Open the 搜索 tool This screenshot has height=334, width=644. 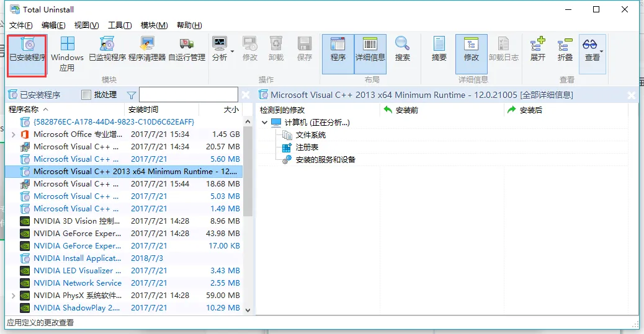click(x=402, y=50)
